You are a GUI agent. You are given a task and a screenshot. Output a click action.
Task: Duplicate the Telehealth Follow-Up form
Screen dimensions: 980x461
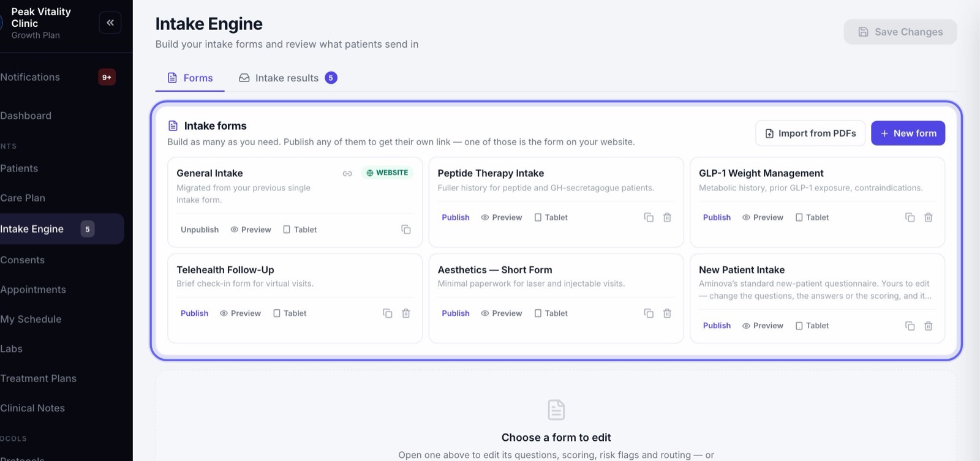click(388, 313)
